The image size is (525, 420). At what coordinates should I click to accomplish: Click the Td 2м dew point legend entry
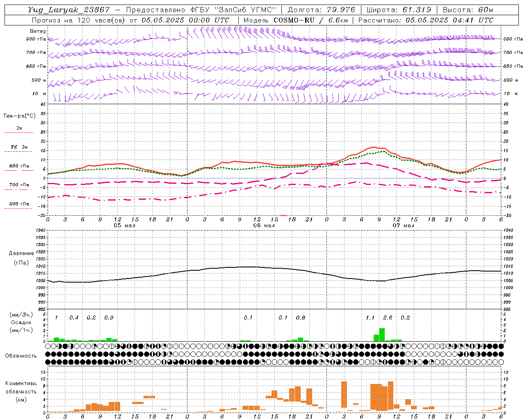coord(19,147)
